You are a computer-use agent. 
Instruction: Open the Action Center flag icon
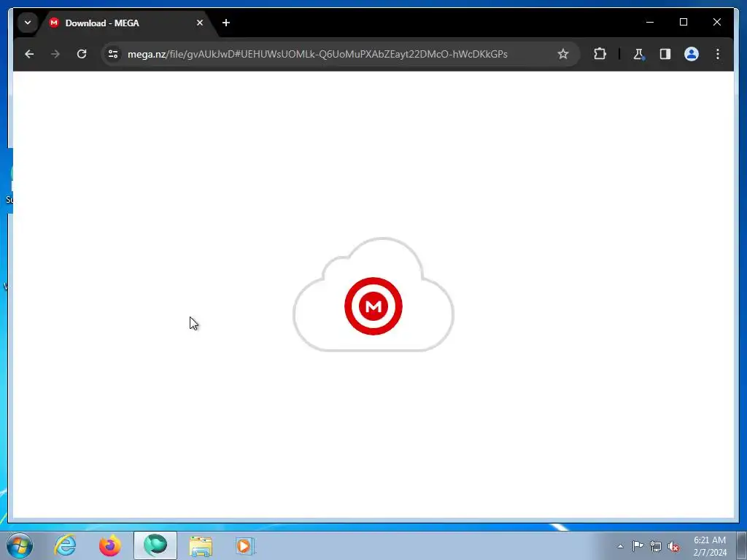tap(638, 546)
